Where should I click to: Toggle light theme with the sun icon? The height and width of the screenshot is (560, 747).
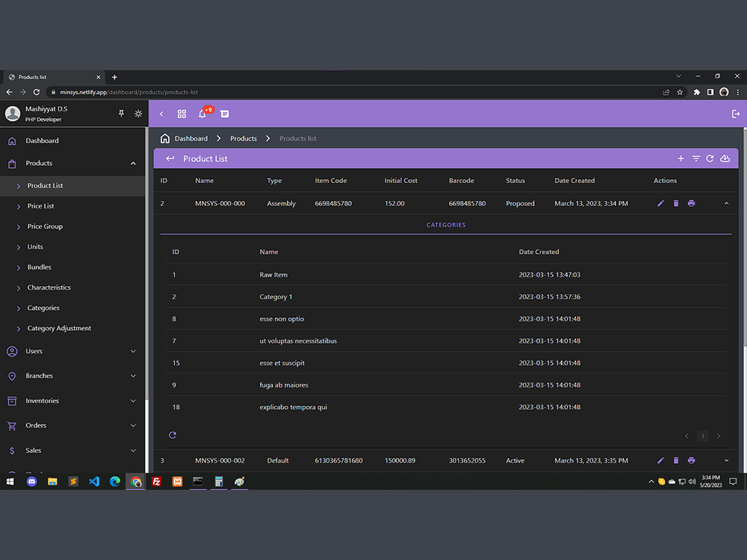pyautogui.click(x=138, y=113)
